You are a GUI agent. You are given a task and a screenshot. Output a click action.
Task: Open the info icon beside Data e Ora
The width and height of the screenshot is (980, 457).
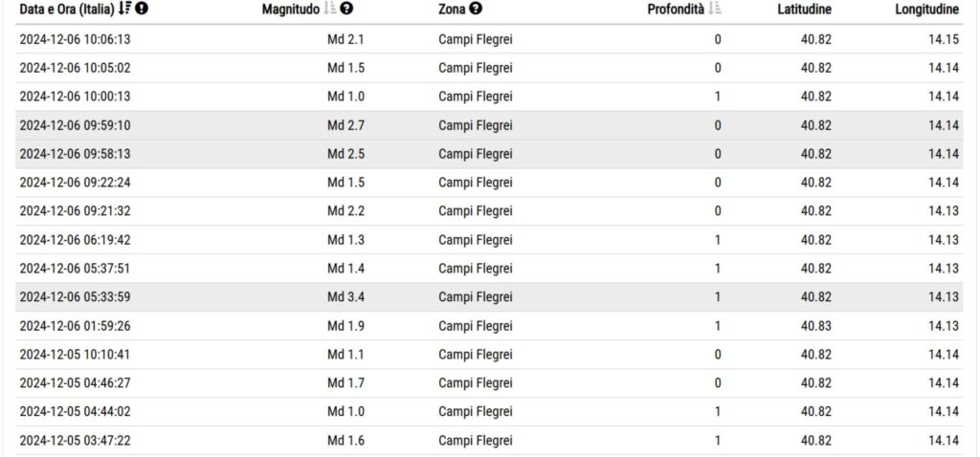[x=142, y=9]
